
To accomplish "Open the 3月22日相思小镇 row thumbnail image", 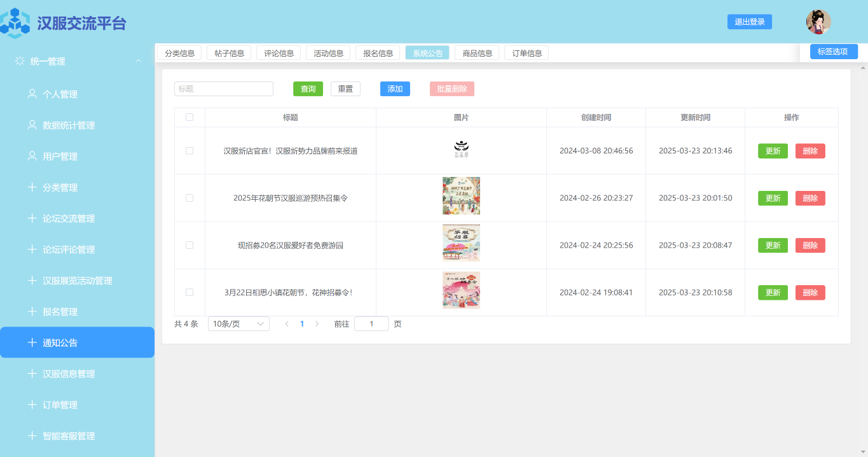I will tap(461, 290).
